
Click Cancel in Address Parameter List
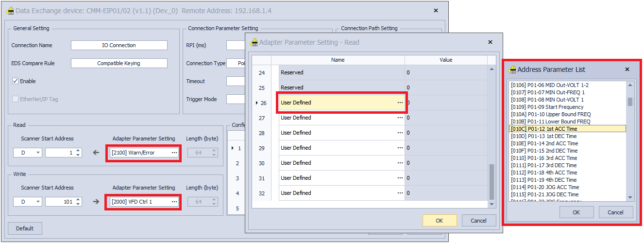[x=615, y=212]
